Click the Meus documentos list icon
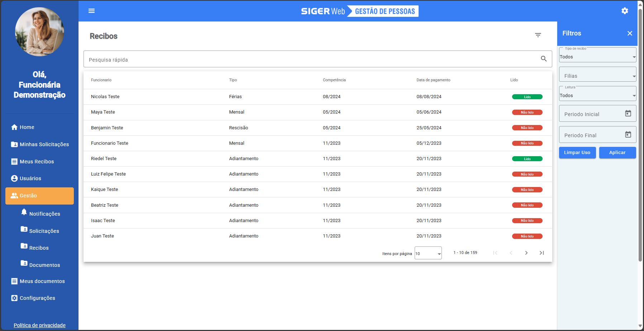 (x=14, y=281)
